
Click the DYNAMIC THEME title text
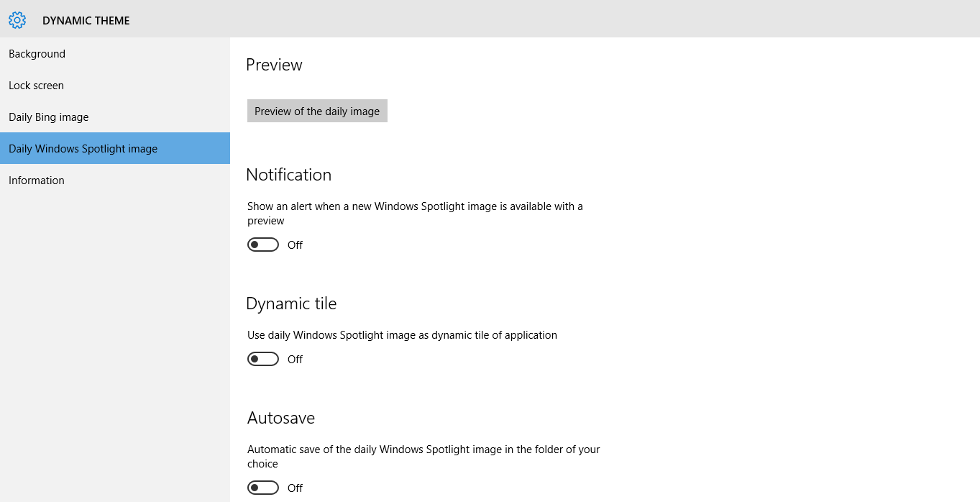[x=86, y=20]
